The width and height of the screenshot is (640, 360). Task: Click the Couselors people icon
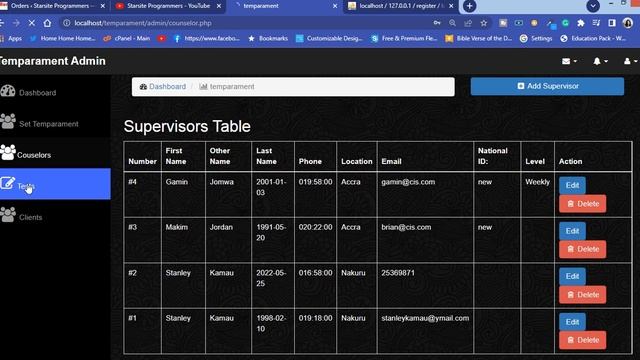pyautogui.click(x=8, y=152)
